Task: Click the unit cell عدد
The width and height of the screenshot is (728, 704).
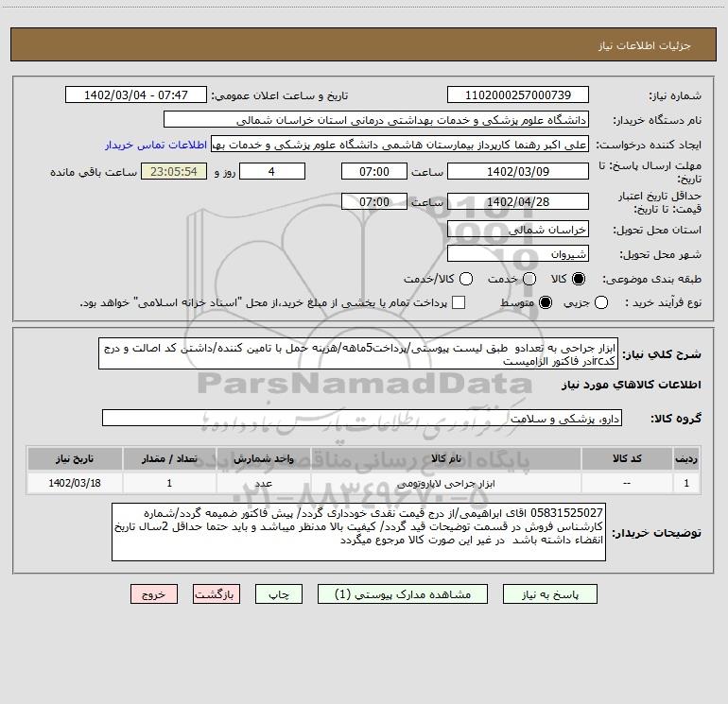Action: [x=264, y=483]
